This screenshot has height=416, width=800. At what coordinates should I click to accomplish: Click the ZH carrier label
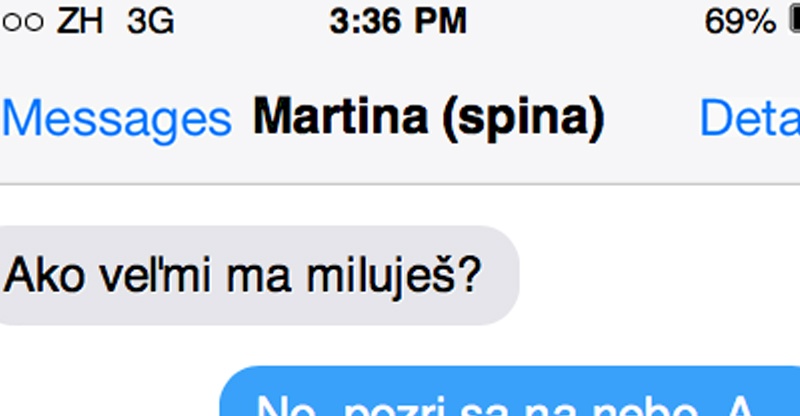click(80, 22)
